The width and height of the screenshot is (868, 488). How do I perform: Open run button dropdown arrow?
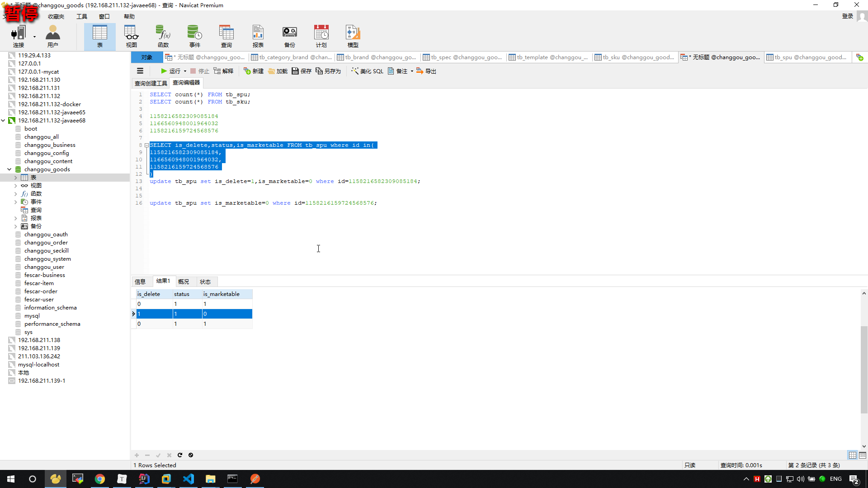pyautogui.click(x=185, y=71)
